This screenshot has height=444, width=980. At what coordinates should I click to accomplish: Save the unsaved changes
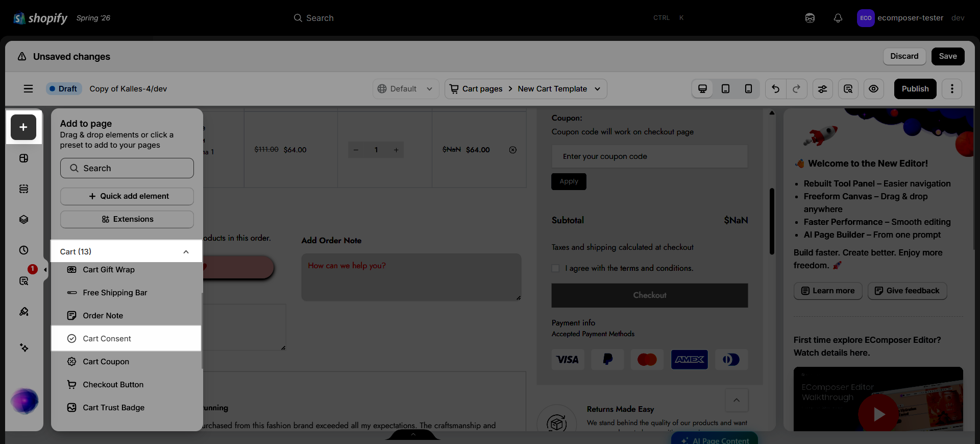[948, 56]
